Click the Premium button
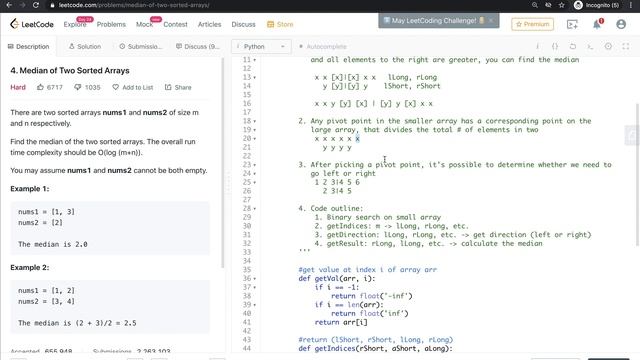 [532, 24]
